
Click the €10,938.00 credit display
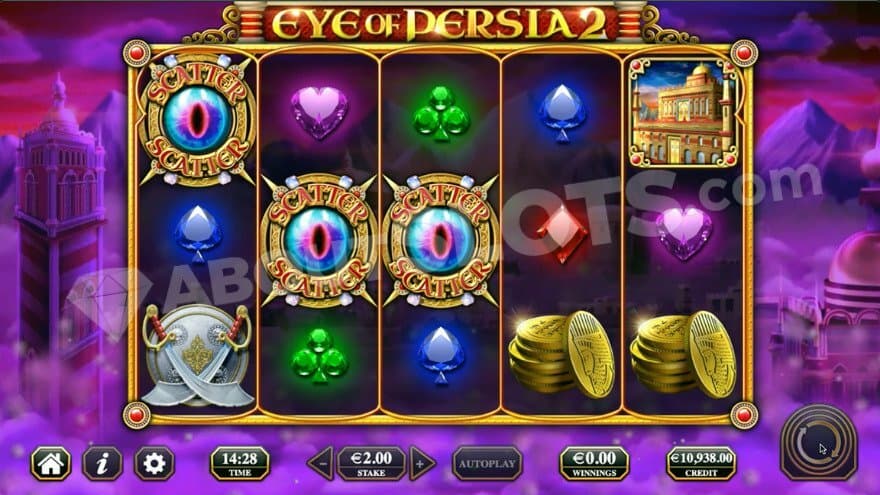pos(701,464)
